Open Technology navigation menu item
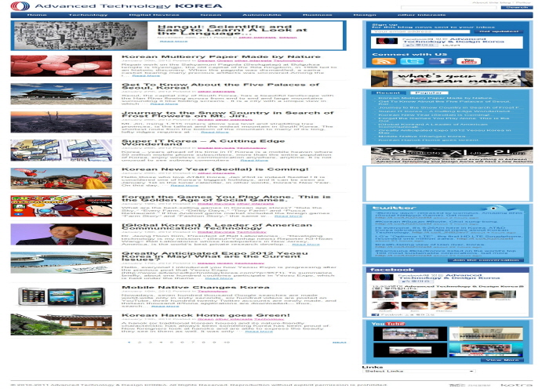 (x=88, y=15)
